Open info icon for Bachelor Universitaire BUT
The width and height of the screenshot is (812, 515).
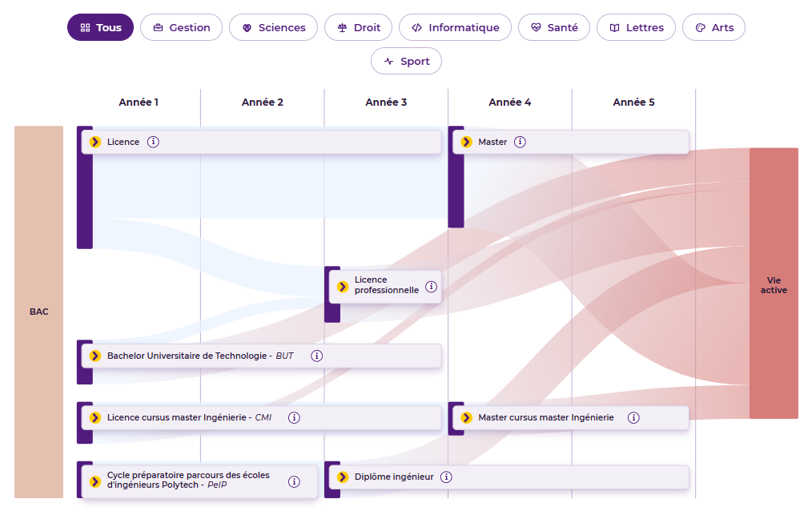317,356
